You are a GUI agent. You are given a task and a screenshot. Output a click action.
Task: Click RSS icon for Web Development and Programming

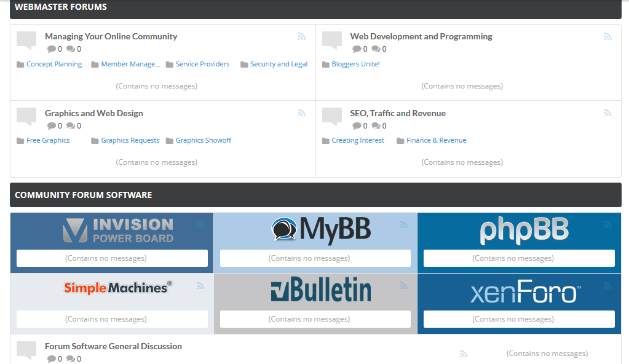point(607,37)
